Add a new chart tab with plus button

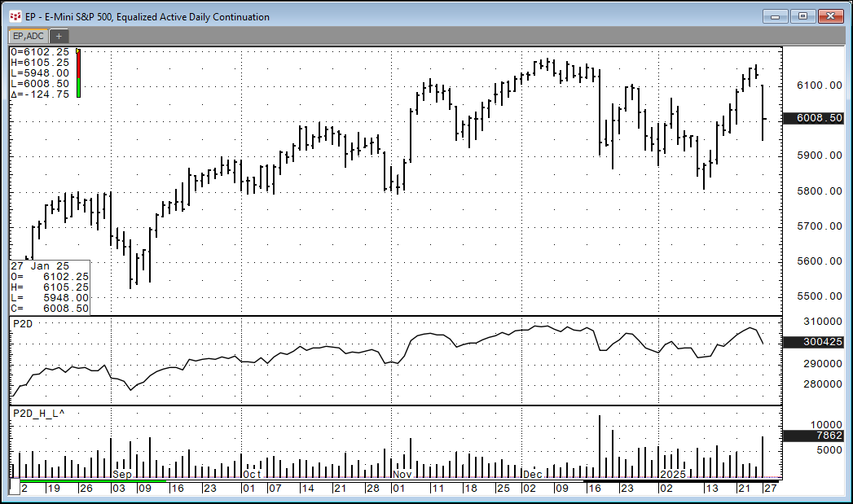[x=59, y=36]
